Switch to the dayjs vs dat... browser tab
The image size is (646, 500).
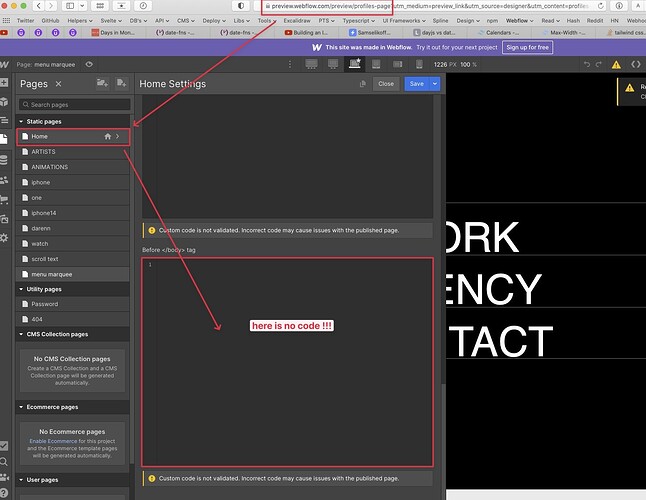click(x=434, y=33)
